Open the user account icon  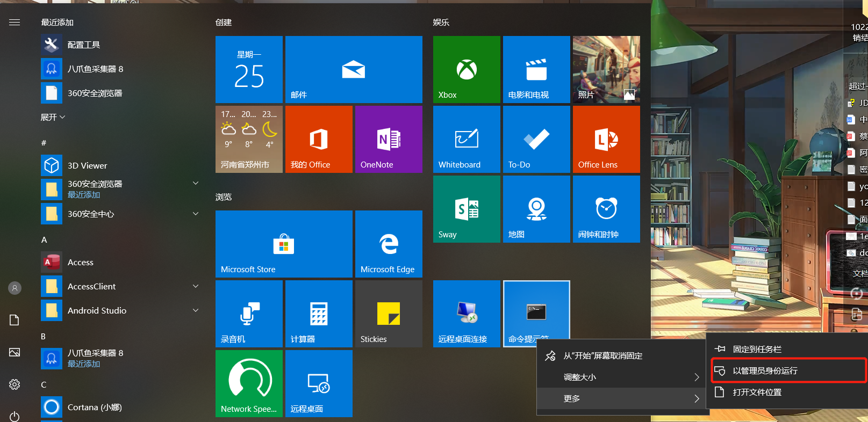point(15,288)
